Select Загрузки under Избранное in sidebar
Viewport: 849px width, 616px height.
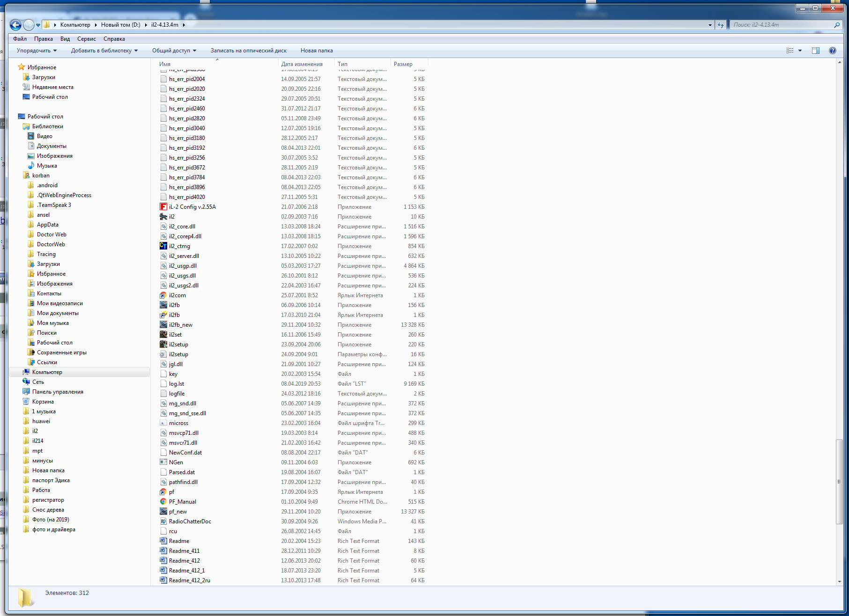[x=44, y=77]
